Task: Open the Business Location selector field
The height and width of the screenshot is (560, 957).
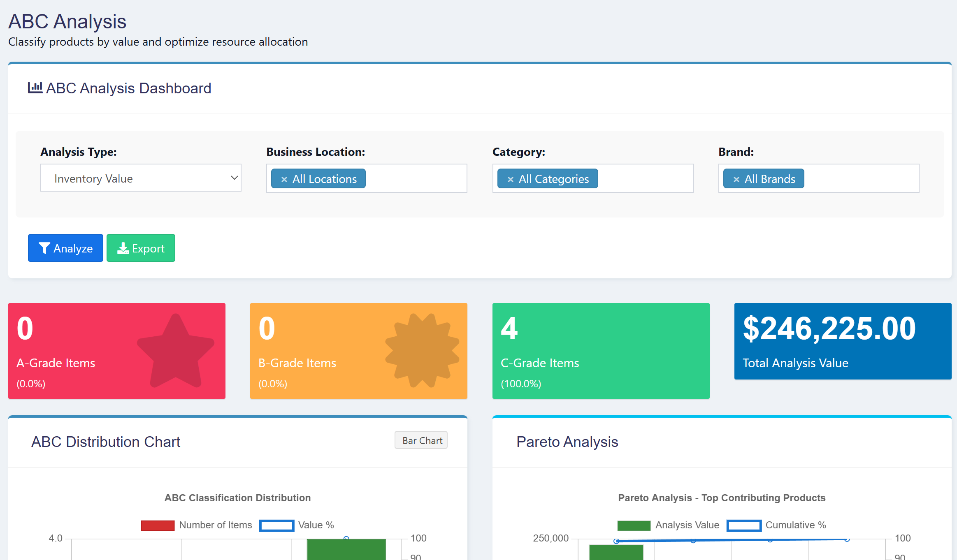Action: point(367,178)
